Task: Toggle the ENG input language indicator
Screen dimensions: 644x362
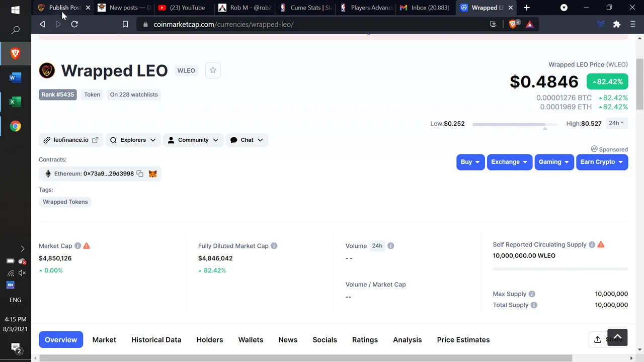Action: [x=15, y=300]
